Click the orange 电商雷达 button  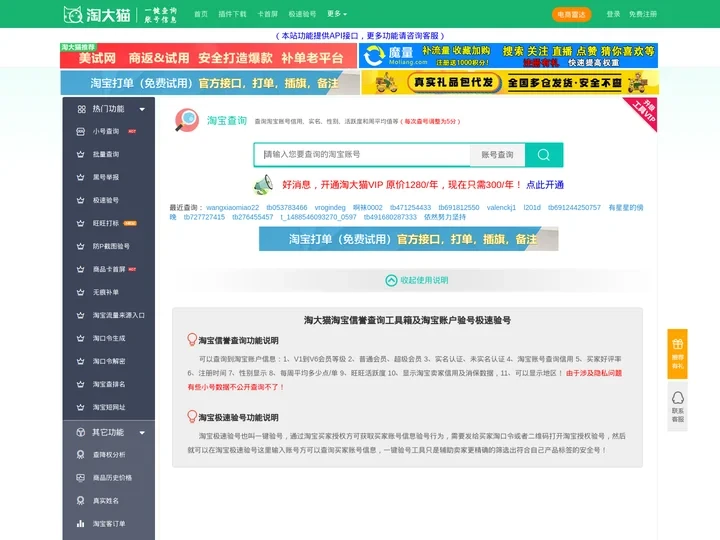[571, 14]
